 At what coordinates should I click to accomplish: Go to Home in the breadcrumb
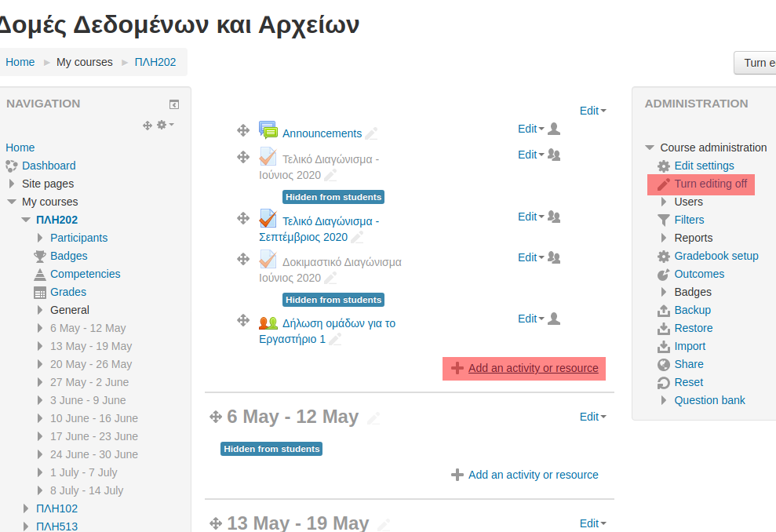(x=20, y=62)
